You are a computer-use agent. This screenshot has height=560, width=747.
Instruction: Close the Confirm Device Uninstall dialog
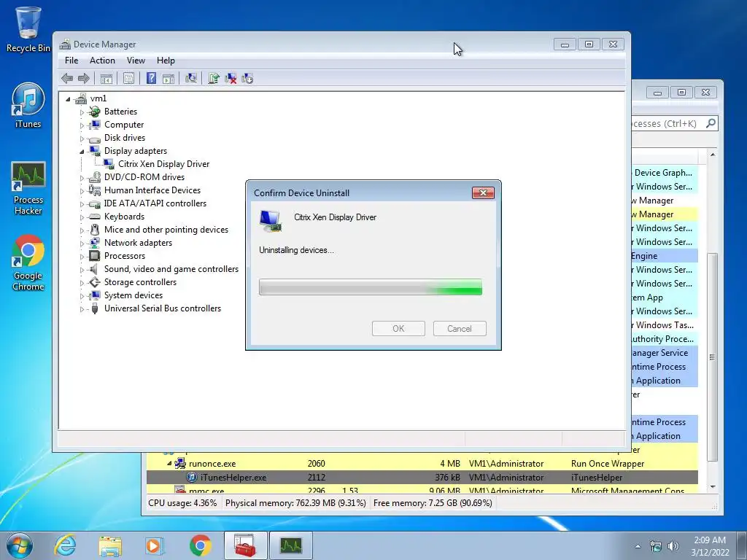click(x=483, y=192)
